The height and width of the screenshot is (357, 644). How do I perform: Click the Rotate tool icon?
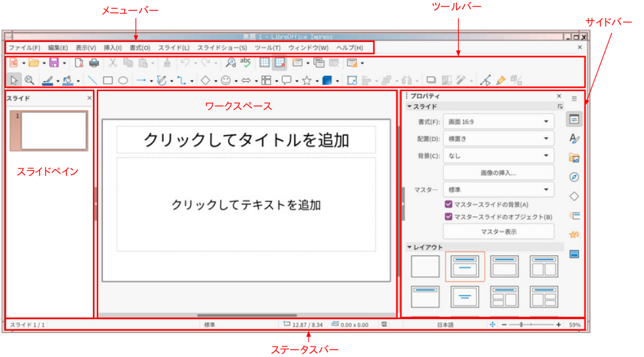point(352,80)
